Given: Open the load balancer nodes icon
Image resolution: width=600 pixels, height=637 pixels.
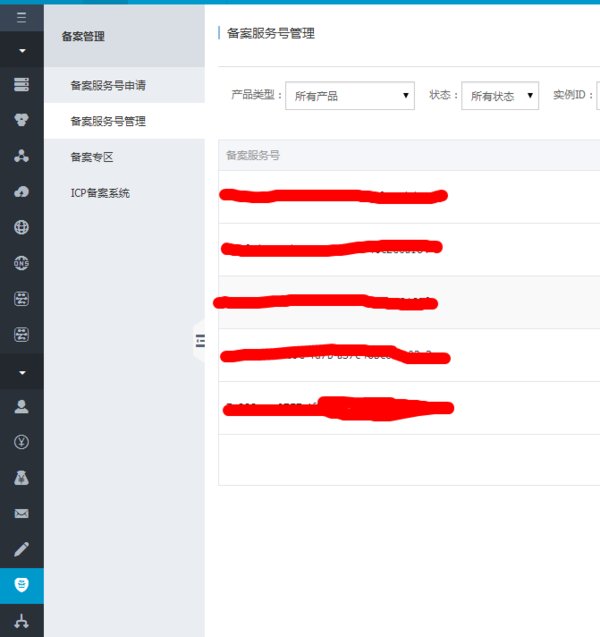Looking at the screenshot, I should pos(22,156).
